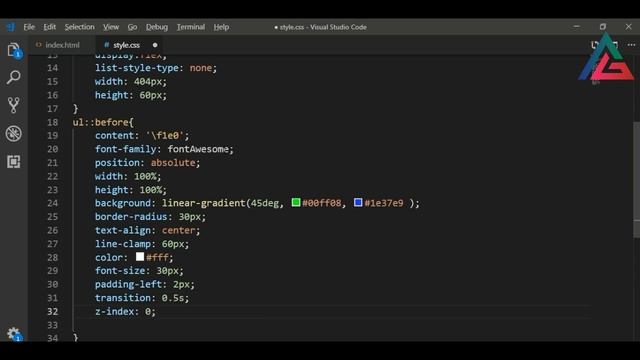Click line number 24 in the gutter

(x=53, y=203)
